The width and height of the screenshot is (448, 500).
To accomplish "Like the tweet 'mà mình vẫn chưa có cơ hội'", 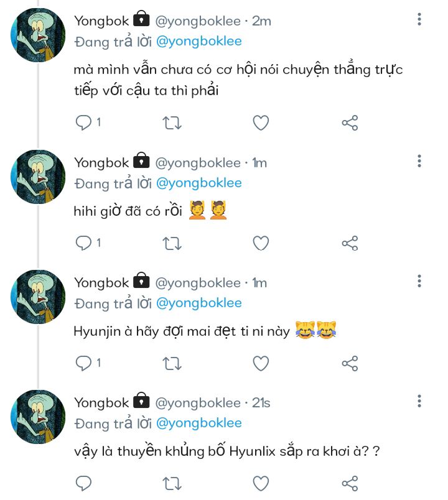I will click(x=261, y=123).
